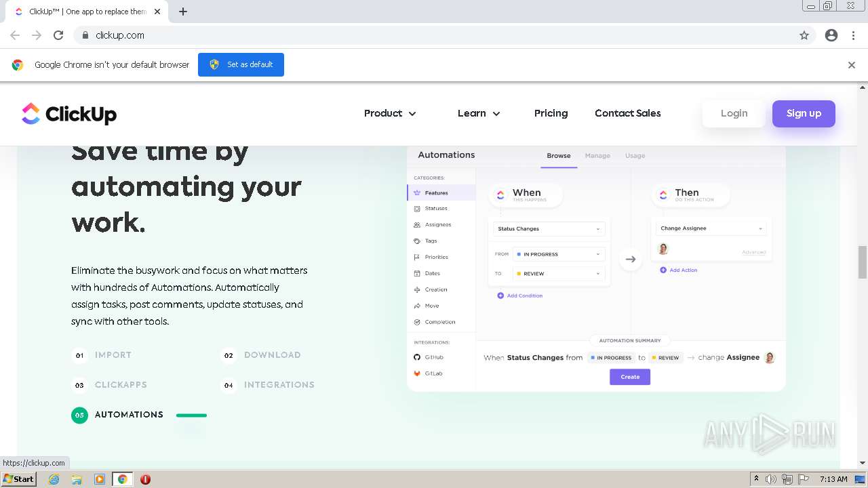
Task: Click the red antivirus taskbar icon
Action: point(145,479)
